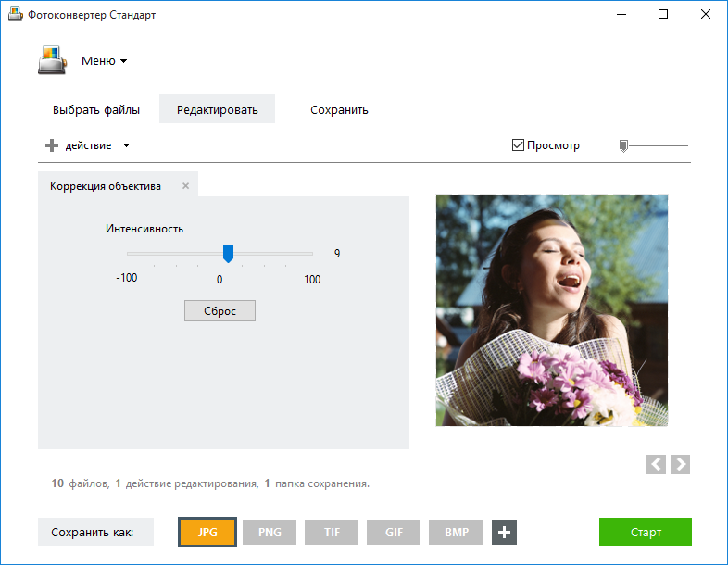Image resolution: width=728 pixels, height=565 pixels.
Task: Show the next image with right arrow
Action: [680, 464]
